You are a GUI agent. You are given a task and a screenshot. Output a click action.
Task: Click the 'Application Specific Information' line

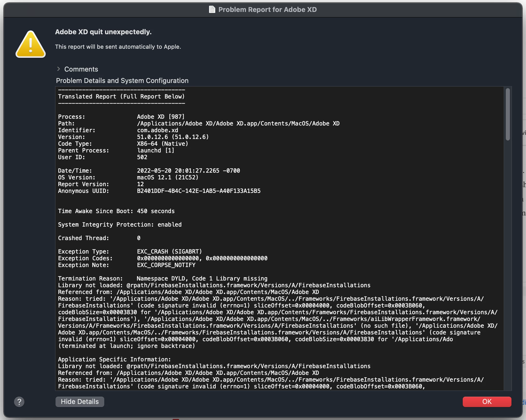114,360
